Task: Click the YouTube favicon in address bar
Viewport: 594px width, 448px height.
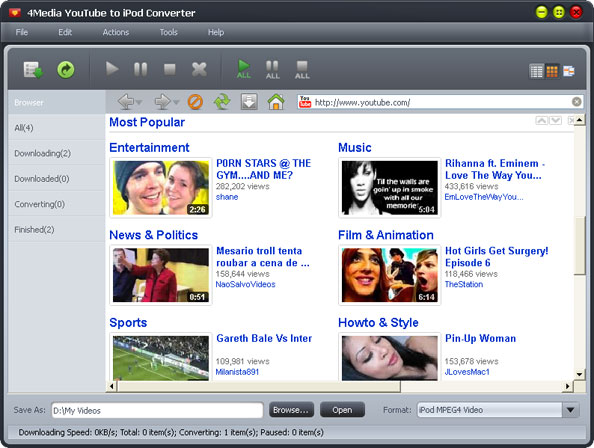Action: tap(305, 102)
